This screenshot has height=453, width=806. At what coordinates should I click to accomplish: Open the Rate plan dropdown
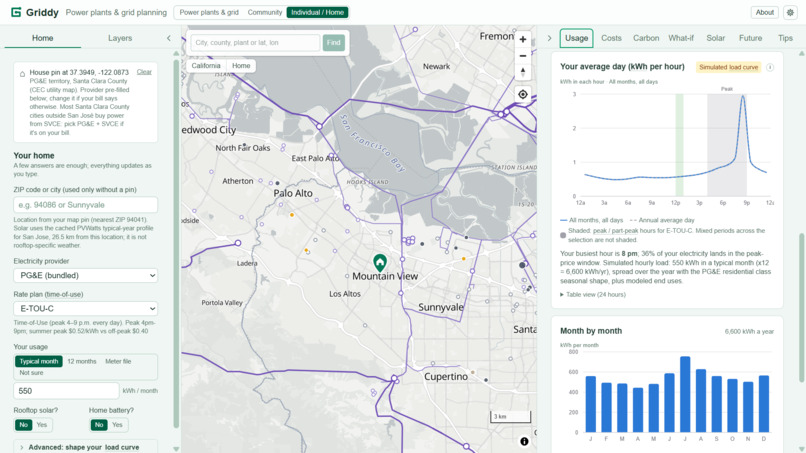85,309
